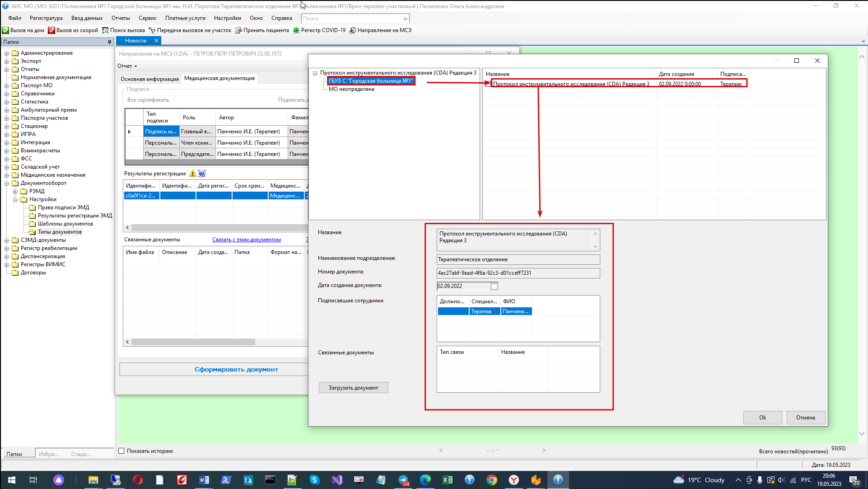Open Skype from the taskbar
This screenshot has height=489, width=868.
click(315, 480)
